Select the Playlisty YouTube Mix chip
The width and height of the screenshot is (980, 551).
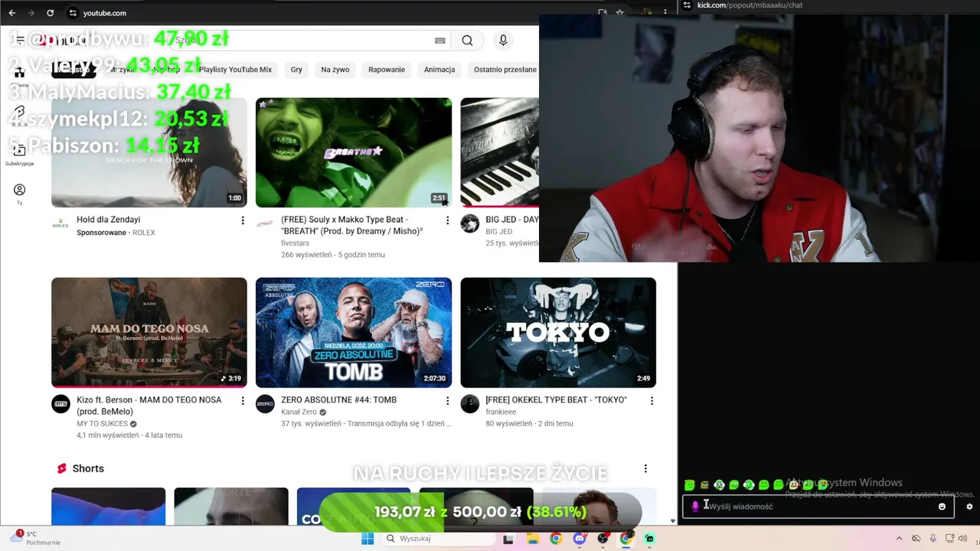[x=235, y=70]
